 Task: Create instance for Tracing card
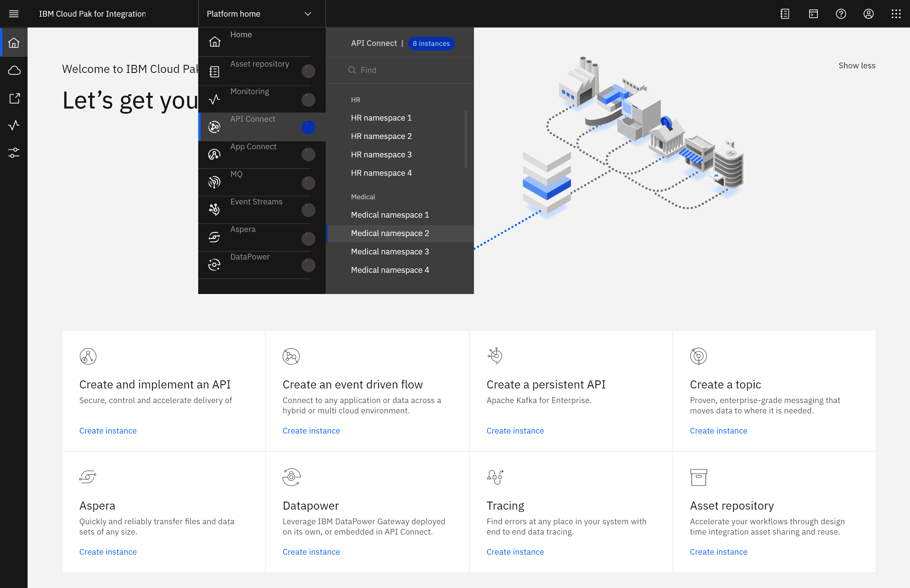click(515, 552)
